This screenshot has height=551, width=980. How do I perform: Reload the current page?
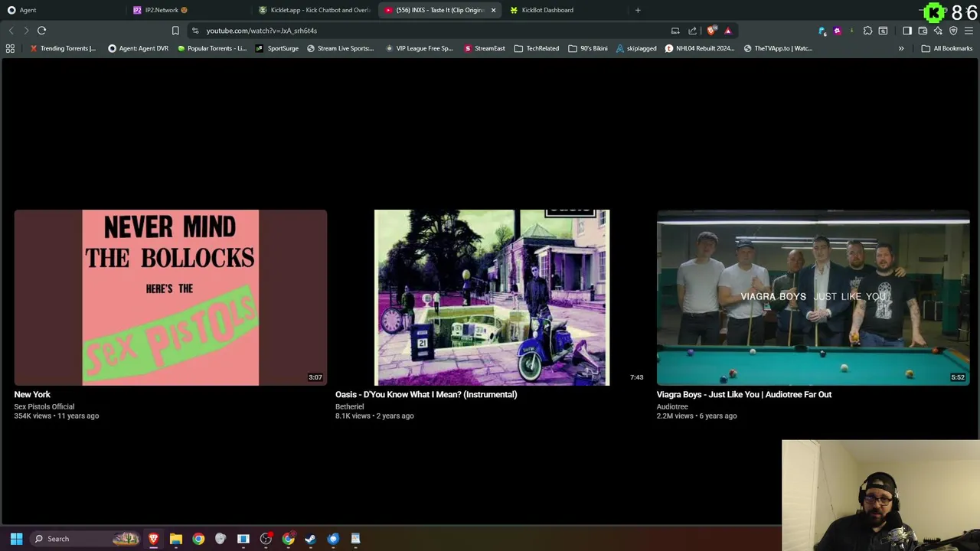[x=41, y=31]
